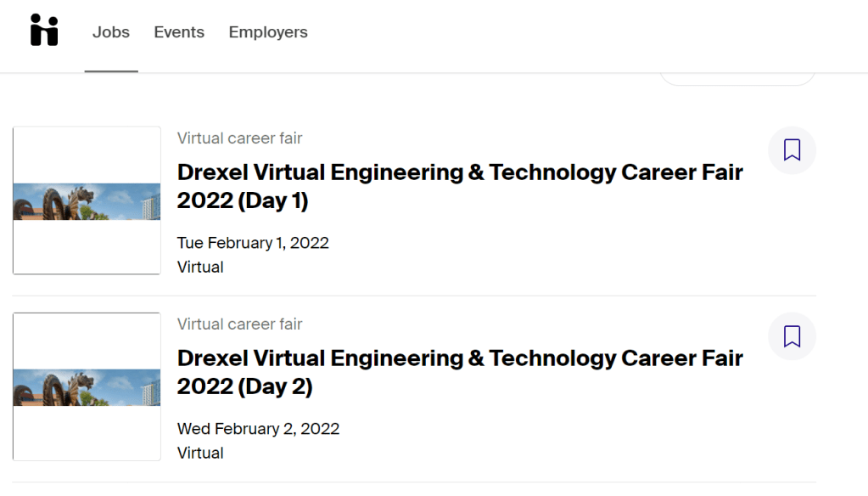The image size is (868, 496).
Task: Bookmark the Day 1 career fair
Action: 792,150
